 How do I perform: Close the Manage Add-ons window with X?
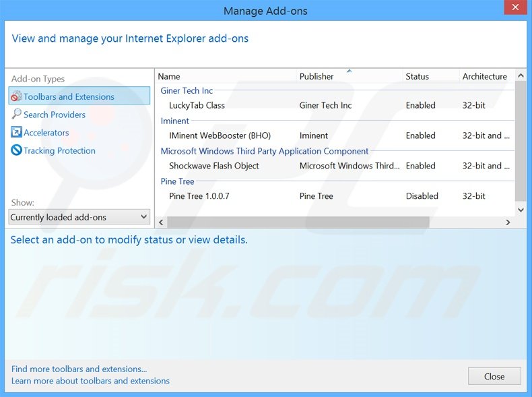coord(515,7)
